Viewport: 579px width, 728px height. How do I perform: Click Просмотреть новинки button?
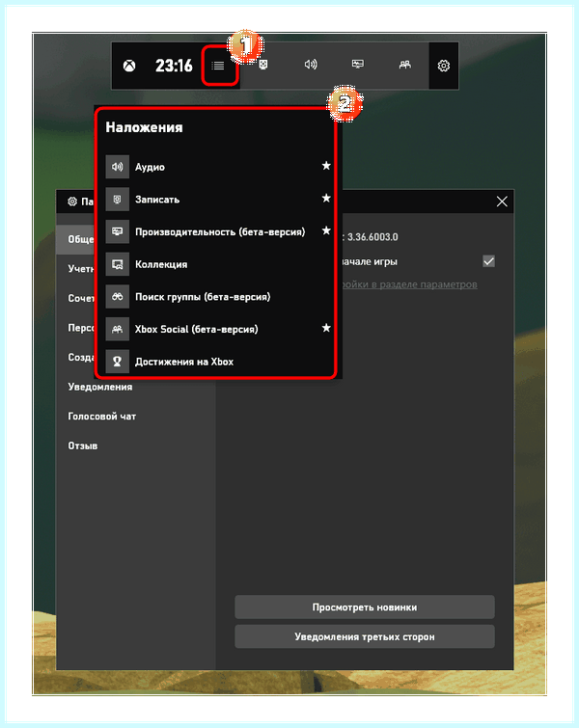365,607
